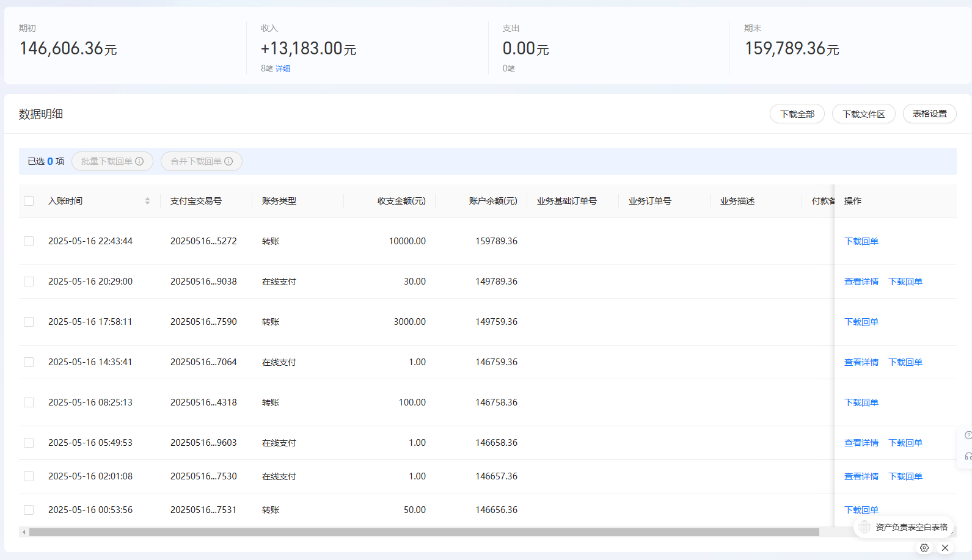View details of transaction 20250516...7530
Image resolution: width=972 pixels, height=560 pixels.
pyautogui.click(x=861, y=476)
